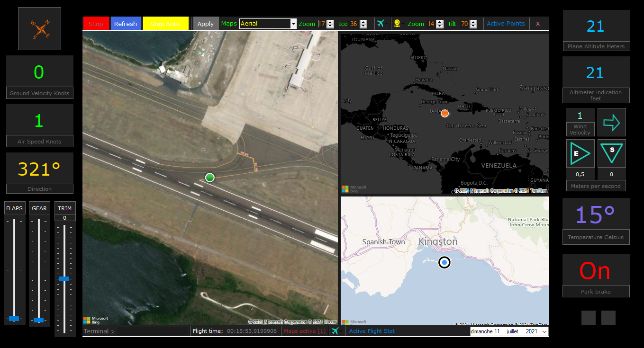
Task: Click the Wind Velocity value 1
Action: point(580,116)
